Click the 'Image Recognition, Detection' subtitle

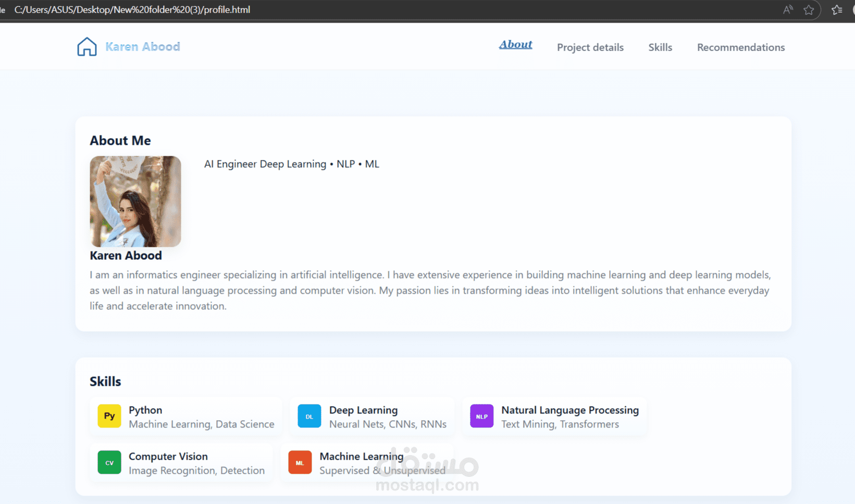point(196,471)
